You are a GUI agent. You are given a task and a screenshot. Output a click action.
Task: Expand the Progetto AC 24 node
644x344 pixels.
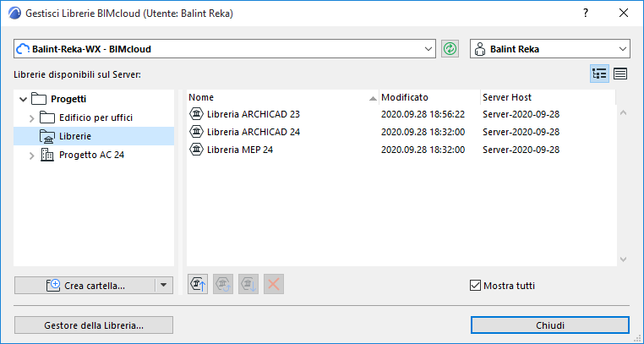(31, 156)
